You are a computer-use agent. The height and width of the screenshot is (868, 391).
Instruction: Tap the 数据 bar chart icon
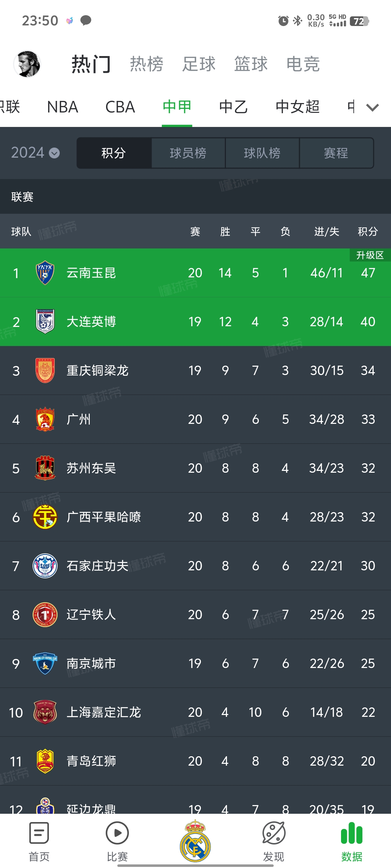click(x=352, y=833)
